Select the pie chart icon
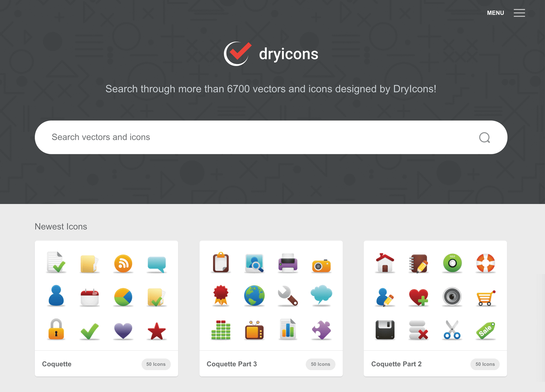The width and height of the screenshot is (545, 392). tap(123, 297)
